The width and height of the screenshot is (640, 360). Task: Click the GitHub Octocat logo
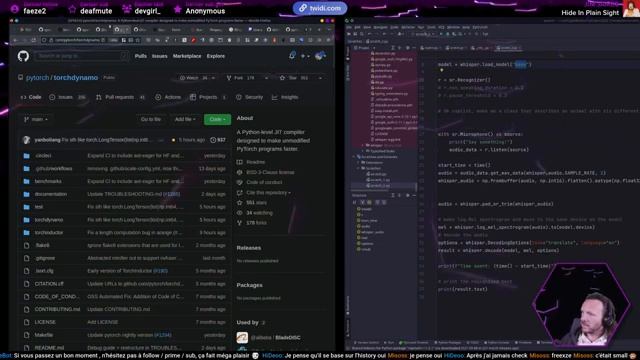[23, 56]
